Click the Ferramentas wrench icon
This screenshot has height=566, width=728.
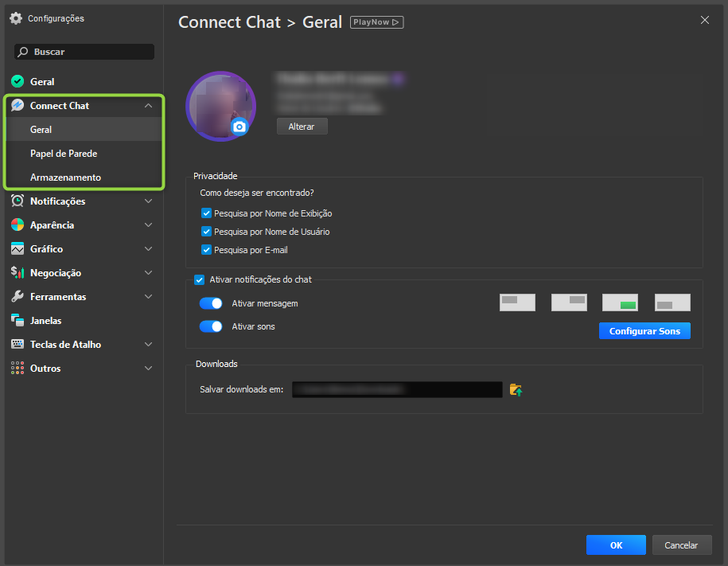pyautogui.click(x=18, y=296)
